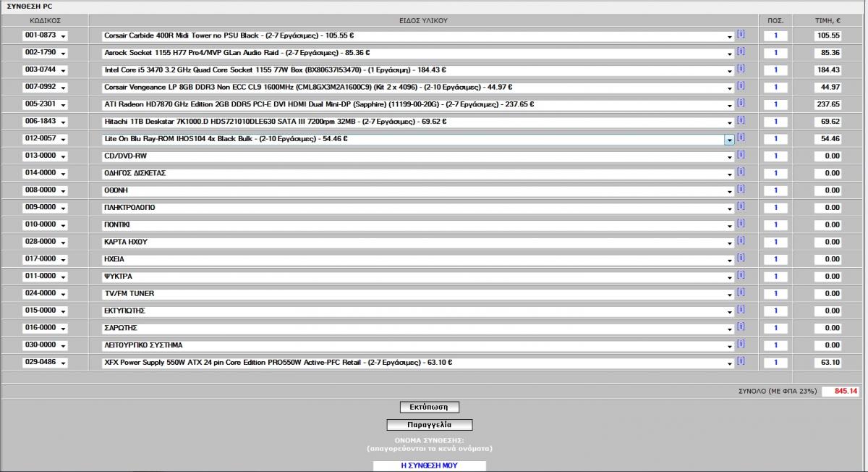Click quantity field in ΟΘΟΝΗ row
Image resolution: width=868 pixels, height=472 pixels.
point(775,190)
